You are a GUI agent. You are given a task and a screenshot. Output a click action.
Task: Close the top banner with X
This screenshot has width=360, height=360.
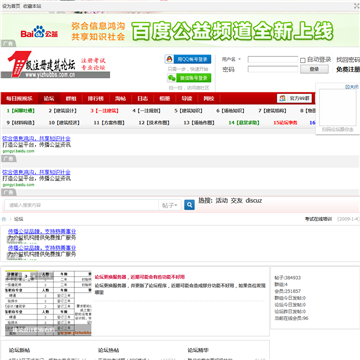(x=357, y=6)
